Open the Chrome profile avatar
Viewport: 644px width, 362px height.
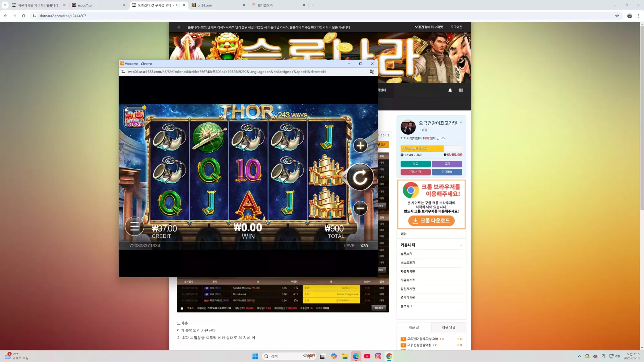click(630, 16)
